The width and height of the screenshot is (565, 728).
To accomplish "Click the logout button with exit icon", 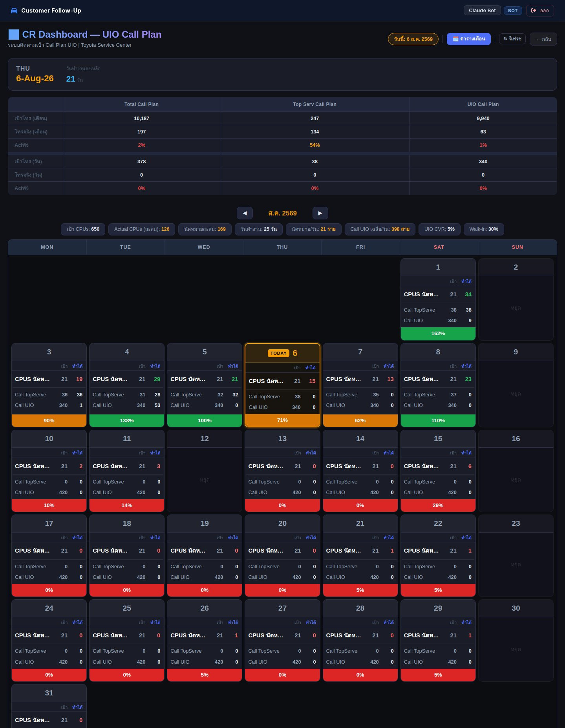I will tap(540, 11).
